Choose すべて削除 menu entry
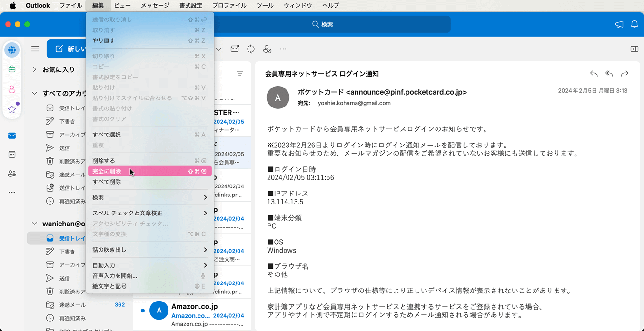This screenshot has width=644, height=331. tap(149, 182)
